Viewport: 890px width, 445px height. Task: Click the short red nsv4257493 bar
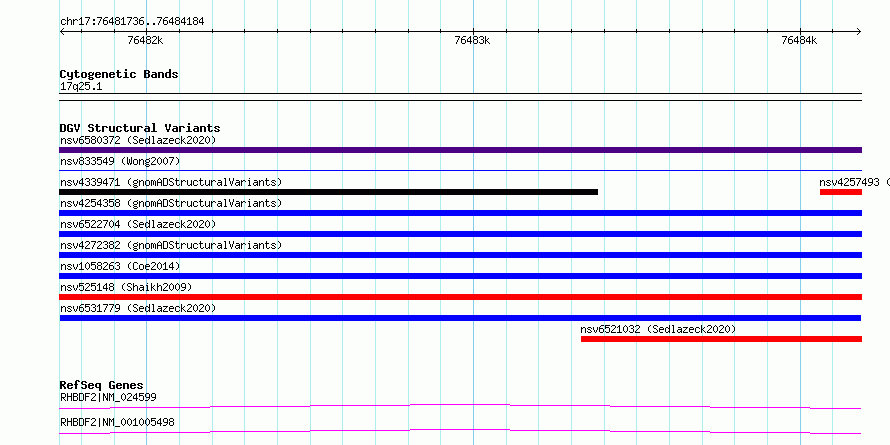click(841, 192)
